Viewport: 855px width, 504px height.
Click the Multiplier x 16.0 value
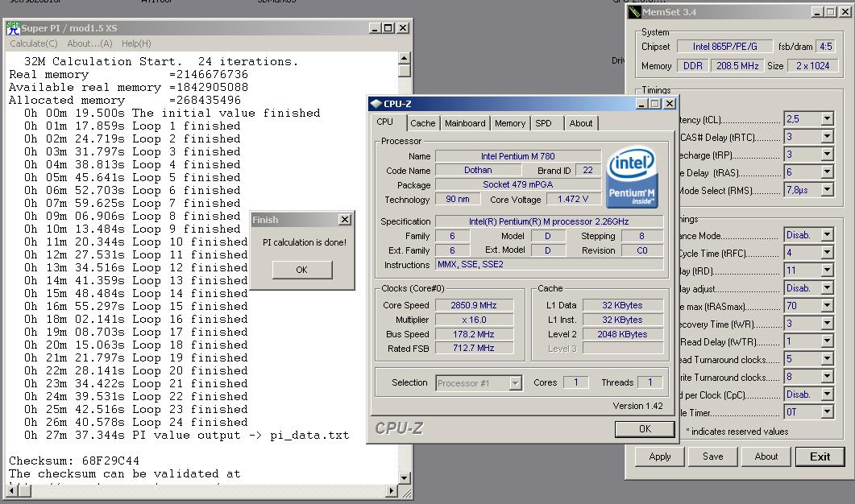pos(474,320)
